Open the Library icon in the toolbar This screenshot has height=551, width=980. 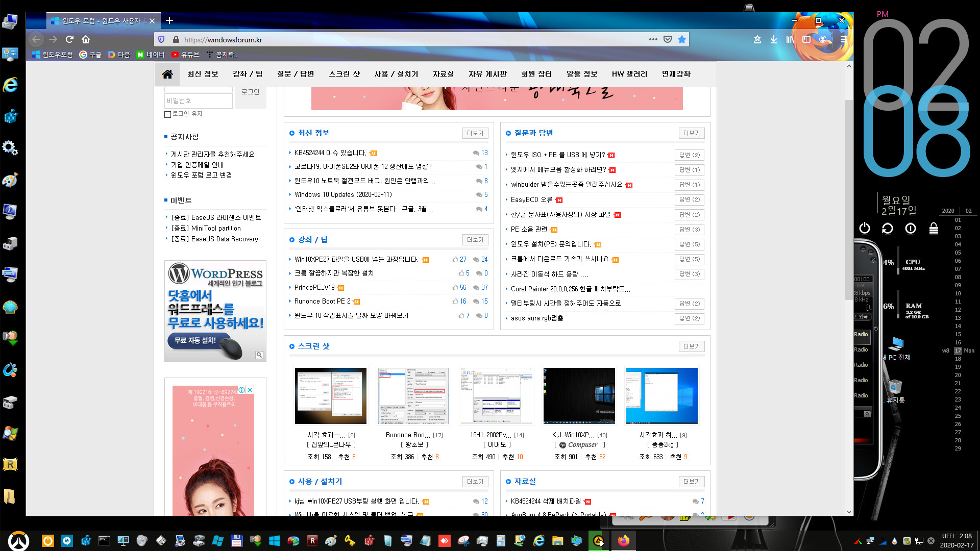[x=790, y=39]
